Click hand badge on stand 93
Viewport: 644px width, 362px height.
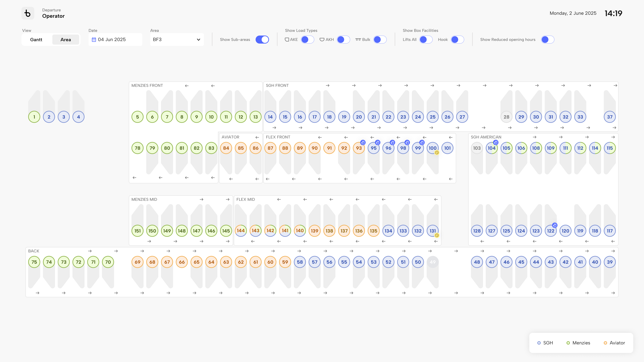[363, 142]
